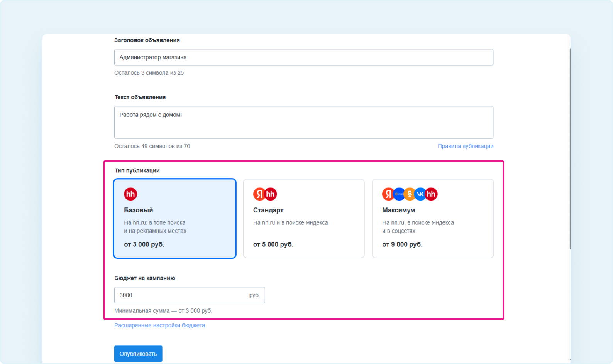613x364 pixels.
Task: Select the Стандарт publication type card
Action: click(304, 218)
